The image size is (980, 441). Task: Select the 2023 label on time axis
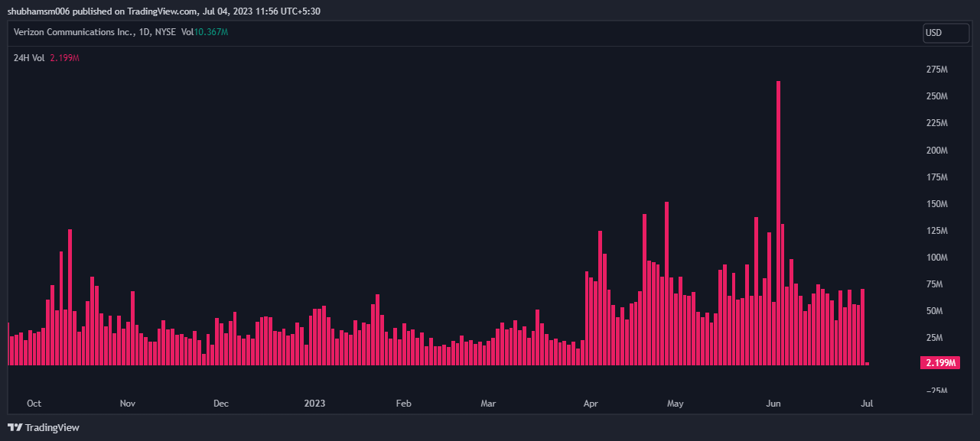[x=314, y=403]
